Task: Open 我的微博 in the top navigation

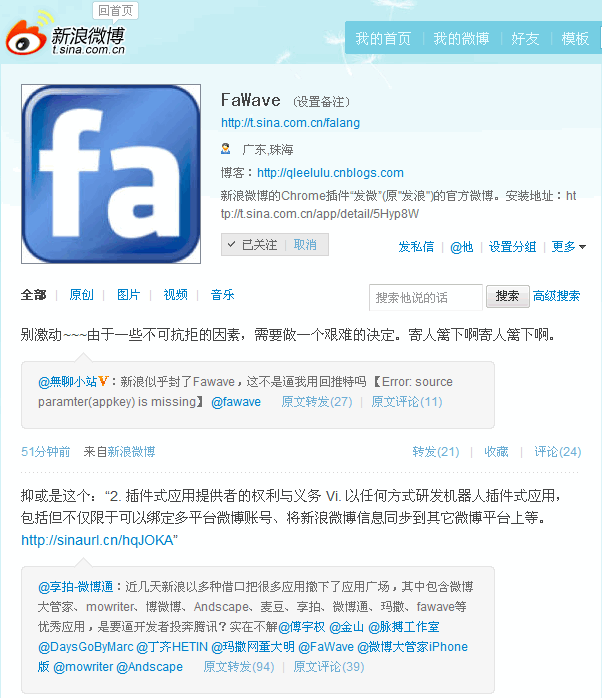Action: (461, 39)
